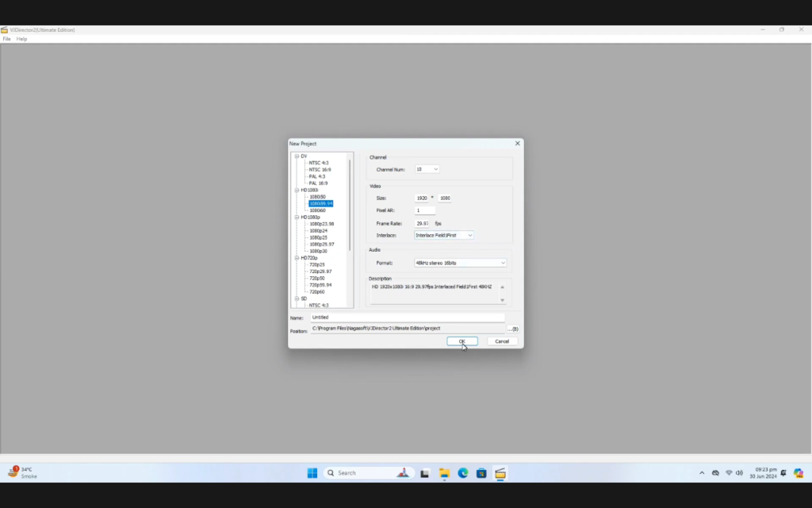Open the File menu
The width and height of the screenshot is (812, 508).
tap(6, 39)
